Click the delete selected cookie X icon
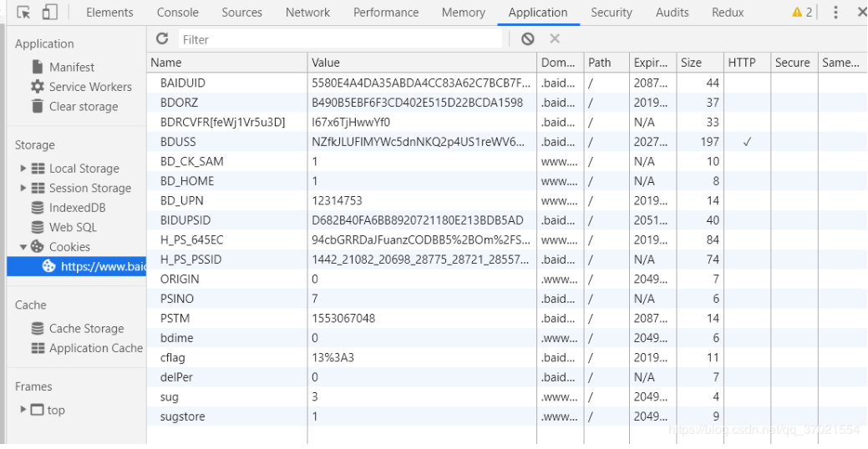Viewport: 868px width, 449px height. coord(555,38)
